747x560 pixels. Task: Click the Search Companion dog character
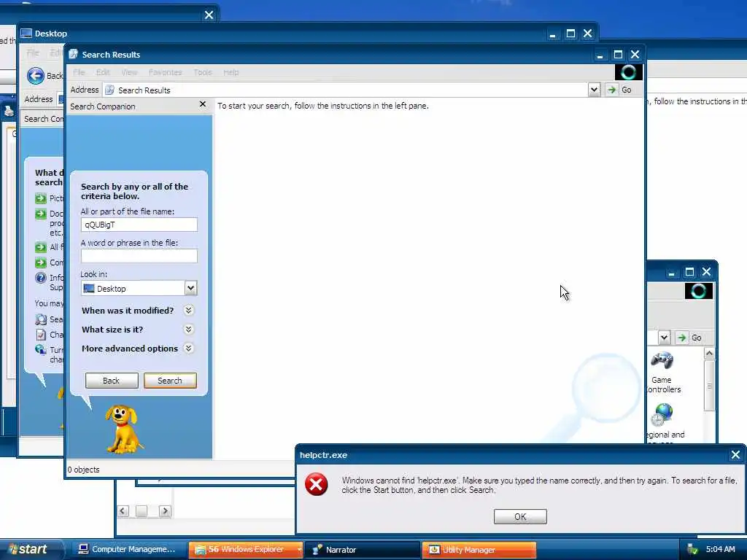(124, 429)
